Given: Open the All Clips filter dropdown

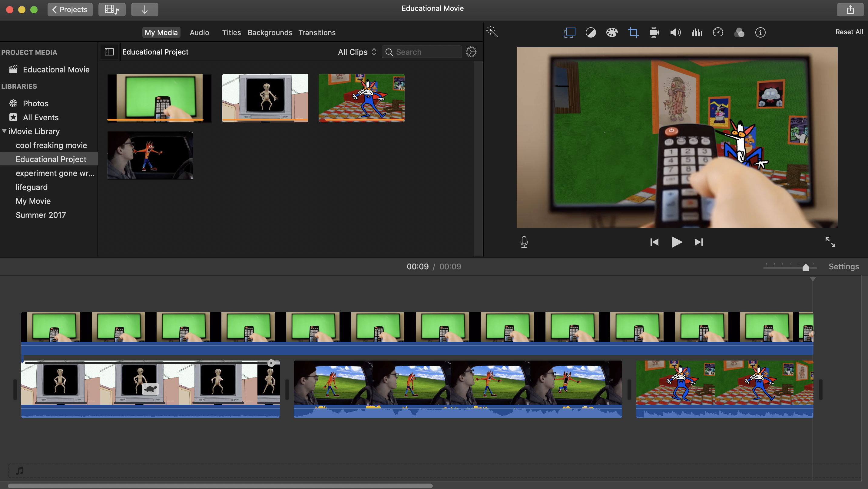Looking at the screenshot, I should [x=357, y=52].
